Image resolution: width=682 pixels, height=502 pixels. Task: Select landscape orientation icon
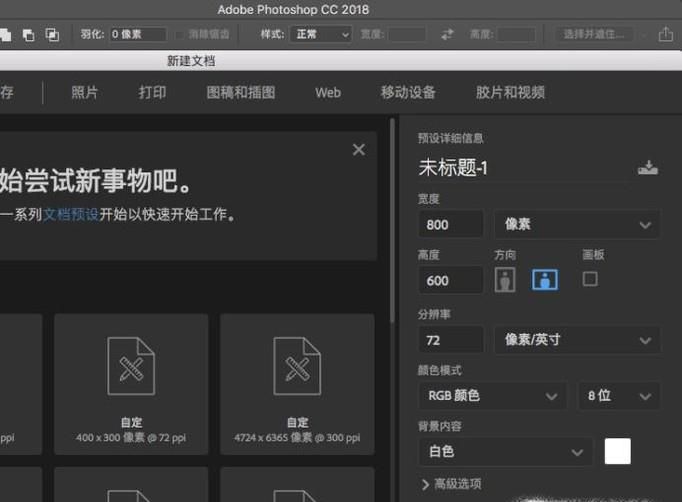(x=545, y=280)
